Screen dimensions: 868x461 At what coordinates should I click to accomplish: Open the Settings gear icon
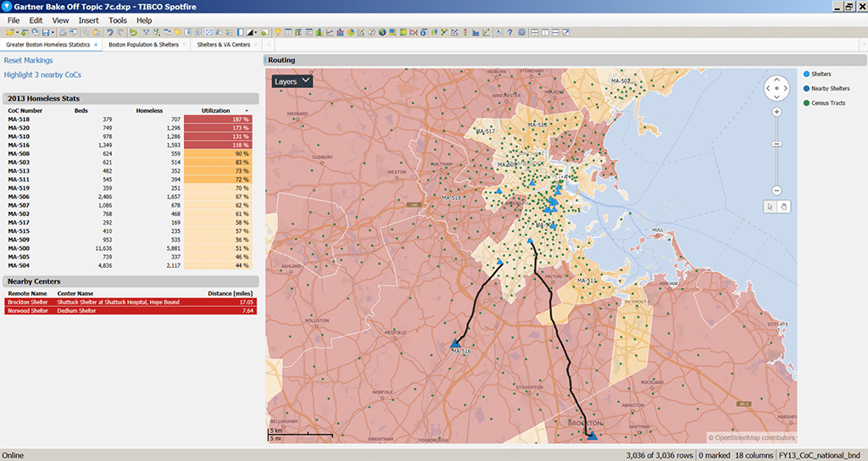521,33
